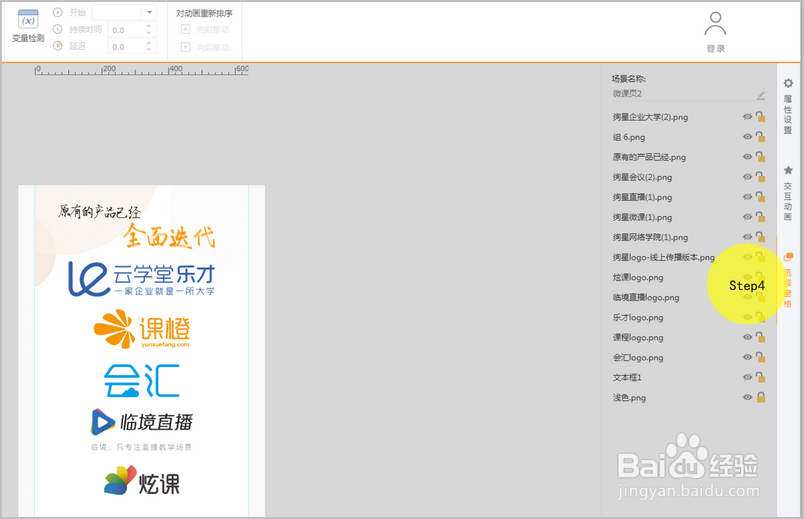
Task: Move animation forward with 向前移动
Action: [x=205, y=30]
